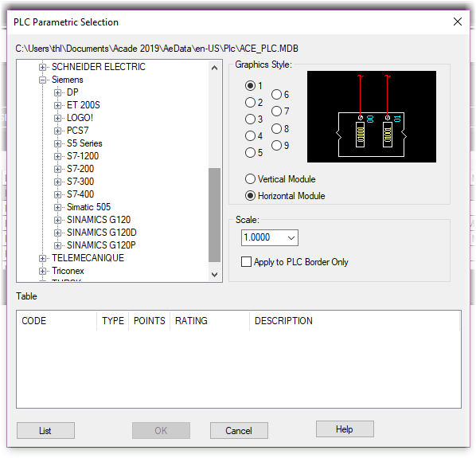Click the tree scrollbar down arrow
476x458 pixels.
(215, 275)
